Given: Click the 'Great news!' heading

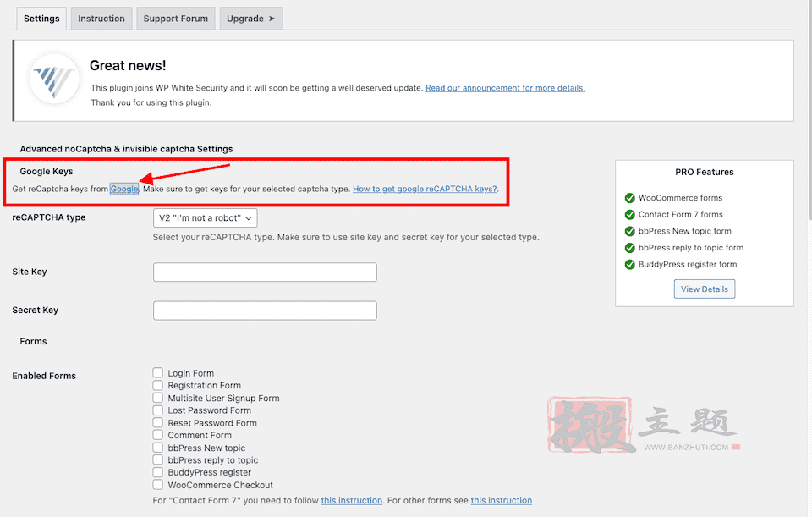Looking at the screenshot, I should click(128, 65).
